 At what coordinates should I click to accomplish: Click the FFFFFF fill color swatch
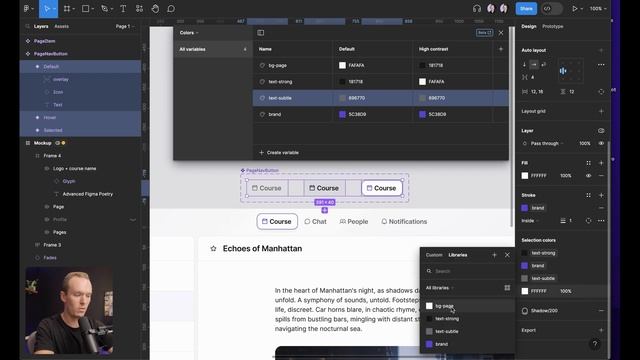click(525, 176)
